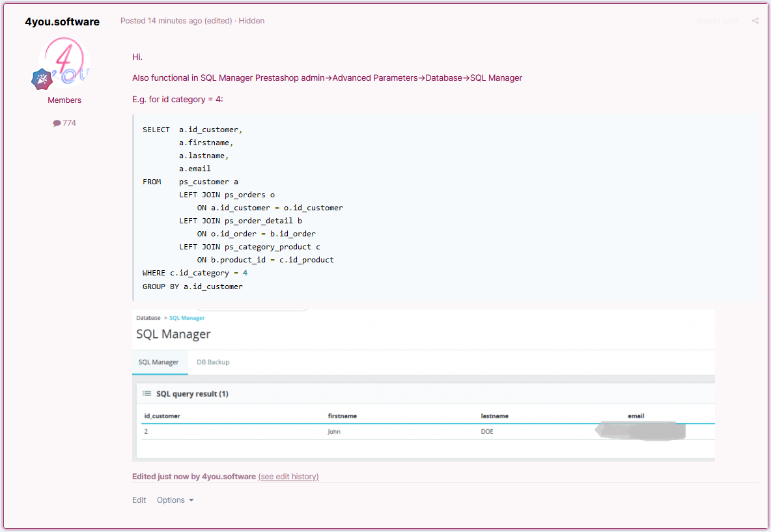Click the member rank badge icon

tap(42, 79)
